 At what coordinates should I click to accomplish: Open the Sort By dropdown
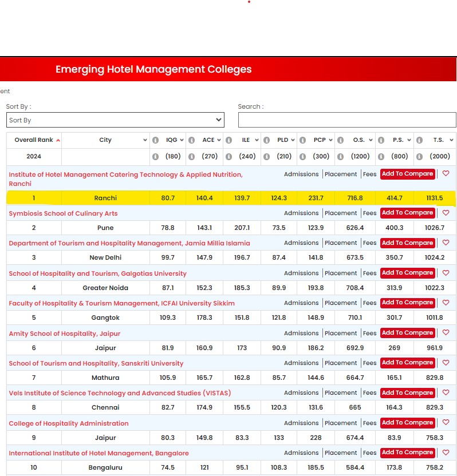click(x=115, y=120)
